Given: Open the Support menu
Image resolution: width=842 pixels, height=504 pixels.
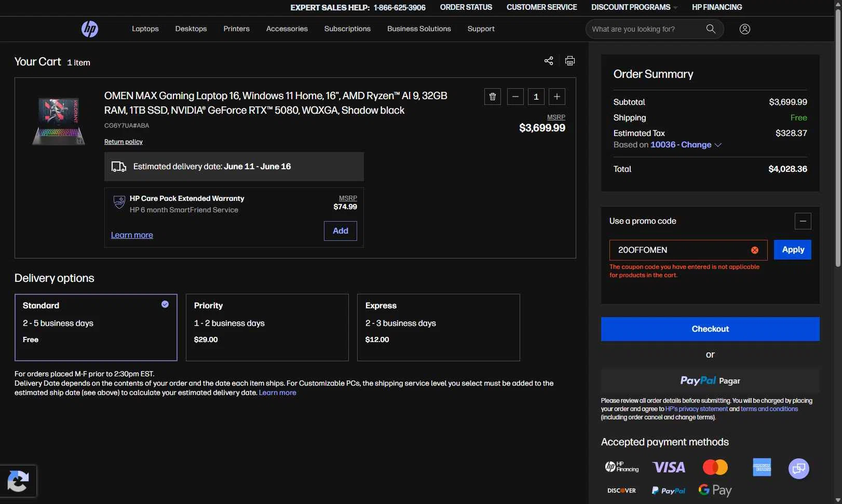Looking at the screenshot, I should pyautogui.click(x=481, y=29).
